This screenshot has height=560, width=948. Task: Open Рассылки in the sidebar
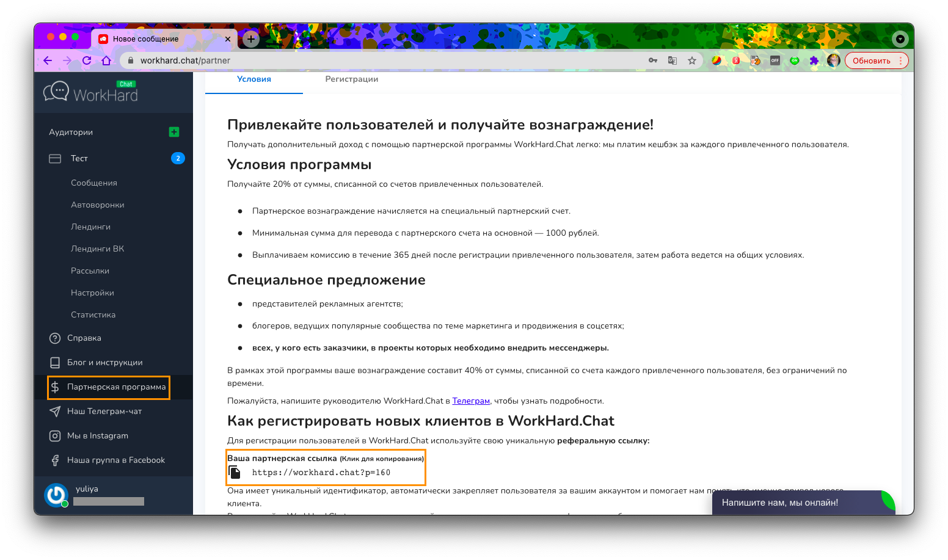90,271
